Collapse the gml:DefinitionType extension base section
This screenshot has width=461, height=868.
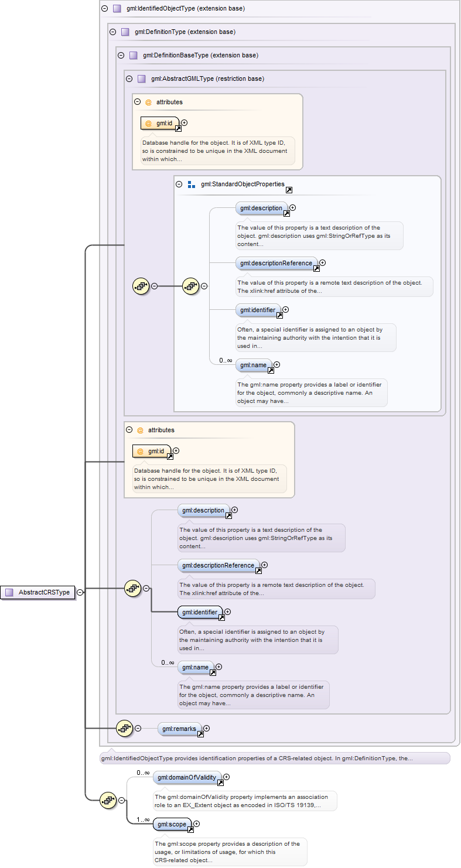(x=112, y=32)
